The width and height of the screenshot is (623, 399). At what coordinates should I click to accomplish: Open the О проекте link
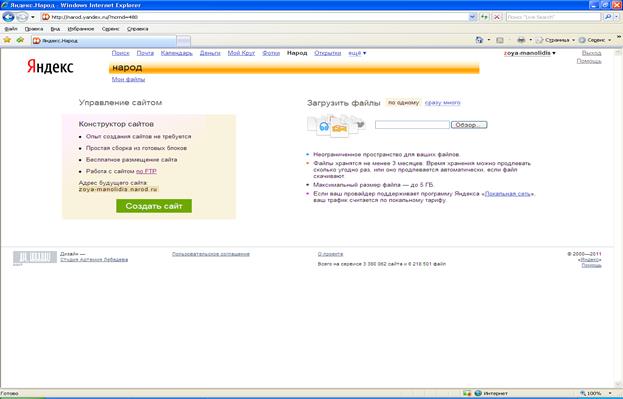click(330, 254)
